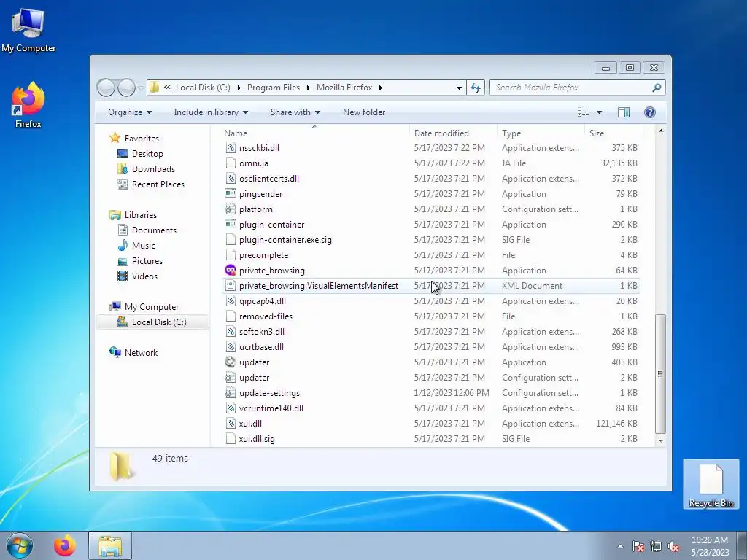
Task: Select Recent Places in Favorites
Action: 158,184
